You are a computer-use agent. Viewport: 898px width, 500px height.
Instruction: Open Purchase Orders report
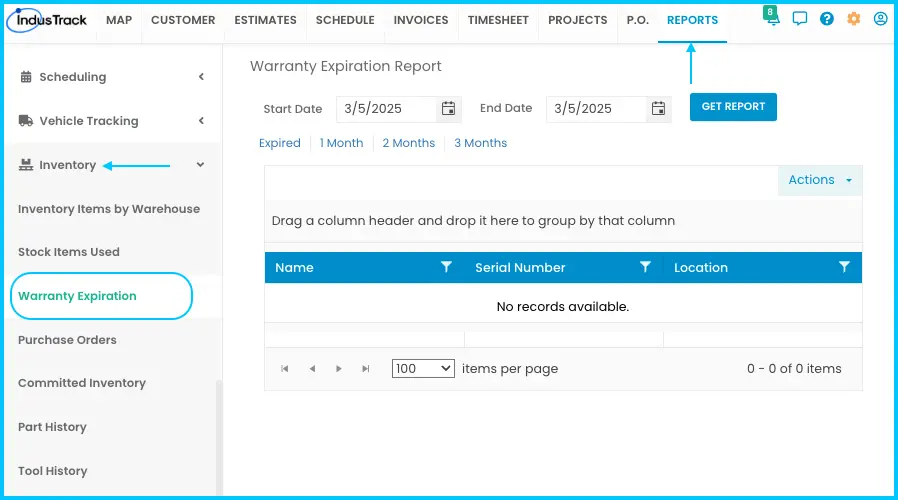[x=67, y=340]
